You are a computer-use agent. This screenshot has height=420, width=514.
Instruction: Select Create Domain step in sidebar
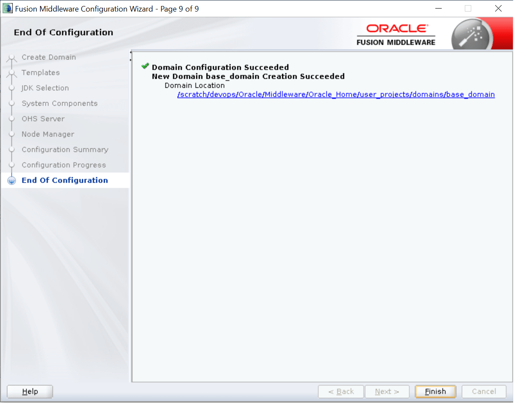pos(49,57)
